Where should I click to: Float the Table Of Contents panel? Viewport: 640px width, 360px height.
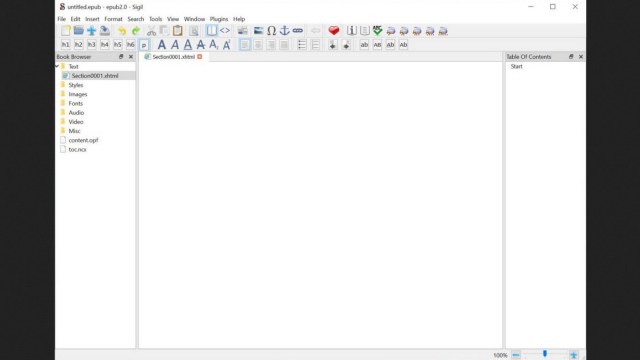click(571, 57)
